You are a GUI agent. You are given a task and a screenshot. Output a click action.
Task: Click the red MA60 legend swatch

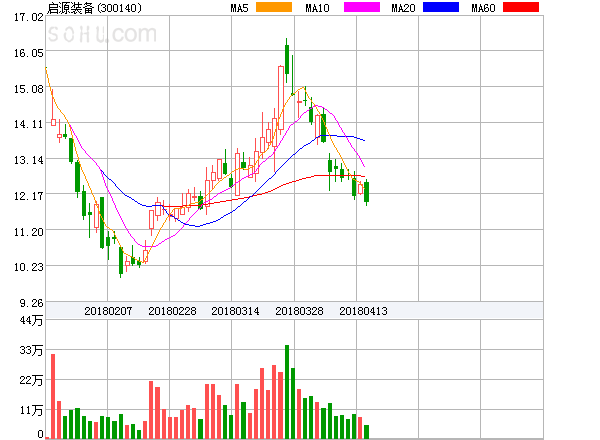(x=521, y=7)
